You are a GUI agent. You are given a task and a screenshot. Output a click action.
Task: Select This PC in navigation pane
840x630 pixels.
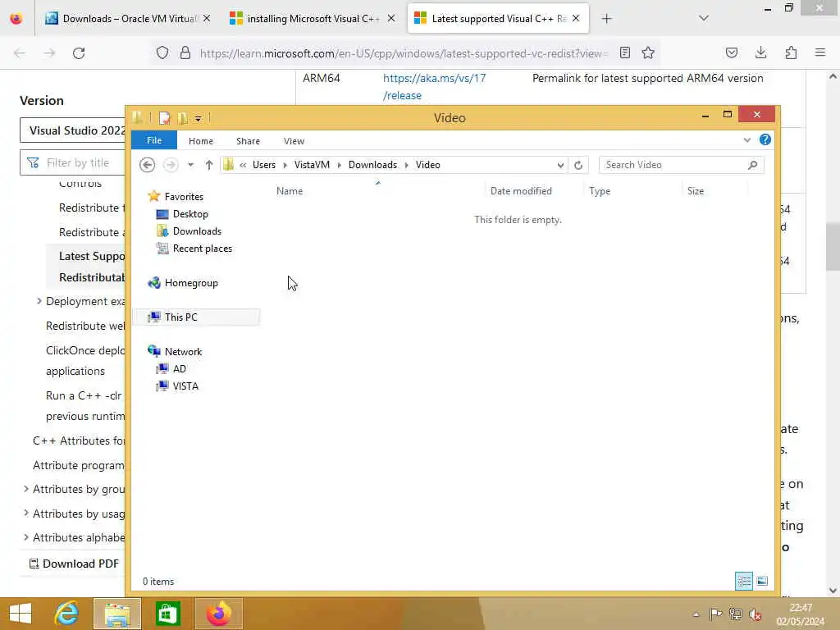(180, 317)
